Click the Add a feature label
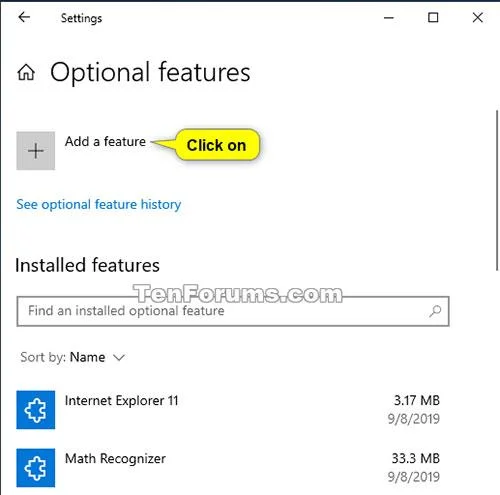The image size is (500, 495). 105,141
